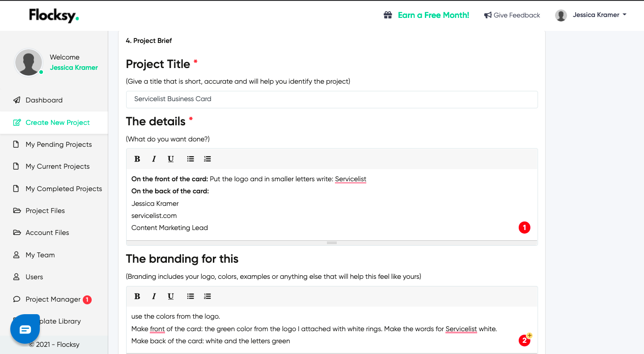Screen dimensions: 644x354
Task: Click the underlined word front in branding
Action: click(x=157, y=329)
